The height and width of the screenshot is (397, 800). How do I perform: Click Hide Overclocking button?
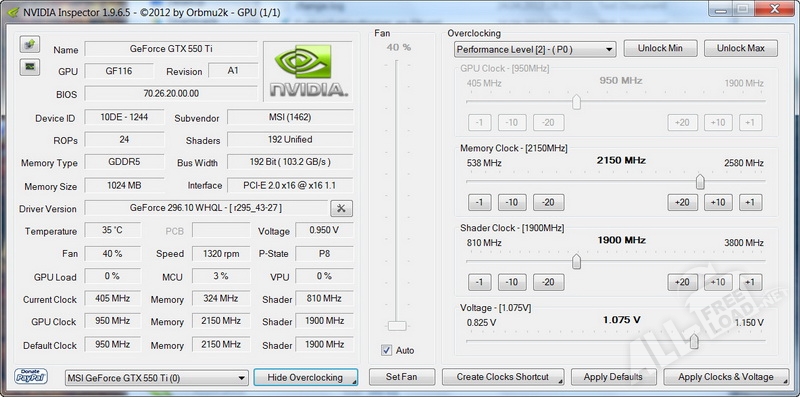(x=306, y=378)
